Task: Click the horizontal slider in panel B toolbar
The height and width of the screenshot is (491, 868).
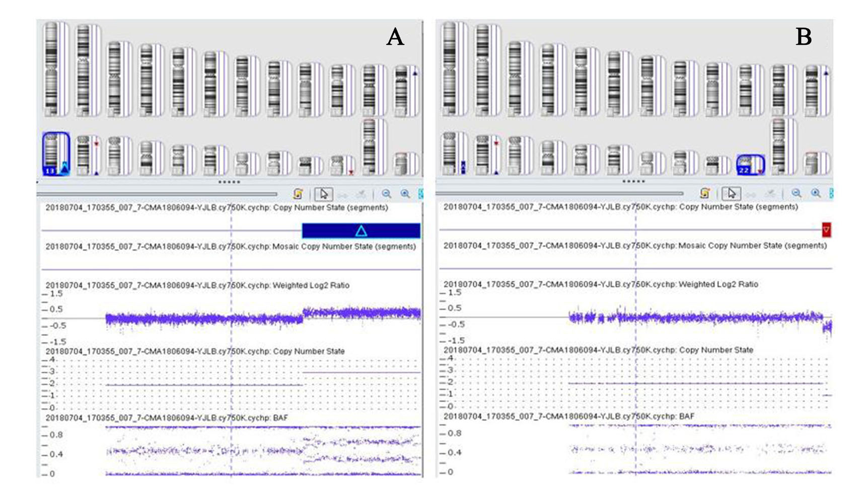Action: pos(559,193)
